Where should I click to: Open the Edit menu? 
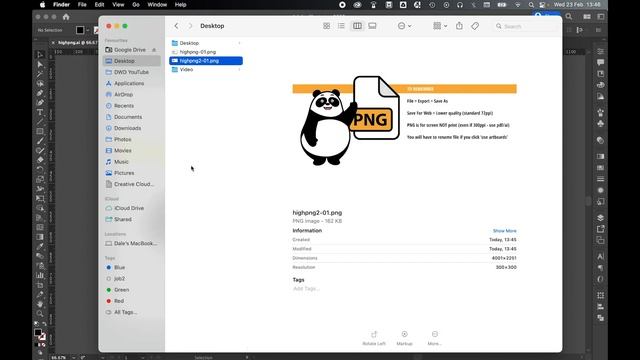pos(99,5)
